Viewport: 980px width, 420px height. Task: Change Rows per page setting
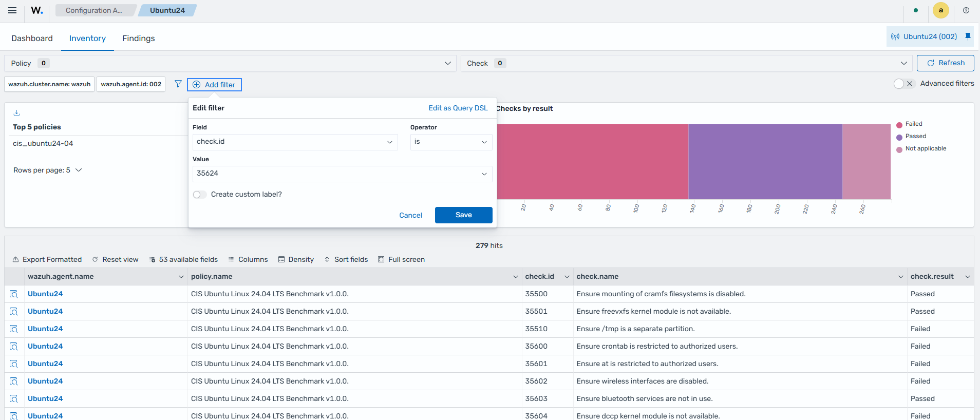click(x=48, y=170)
